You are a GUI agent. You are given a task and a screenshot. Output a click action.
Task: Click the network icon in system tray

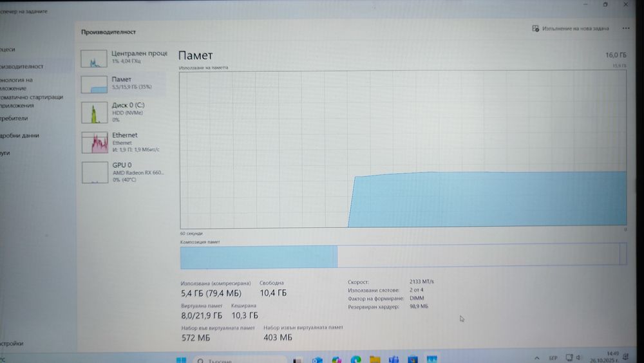point(569,357)
